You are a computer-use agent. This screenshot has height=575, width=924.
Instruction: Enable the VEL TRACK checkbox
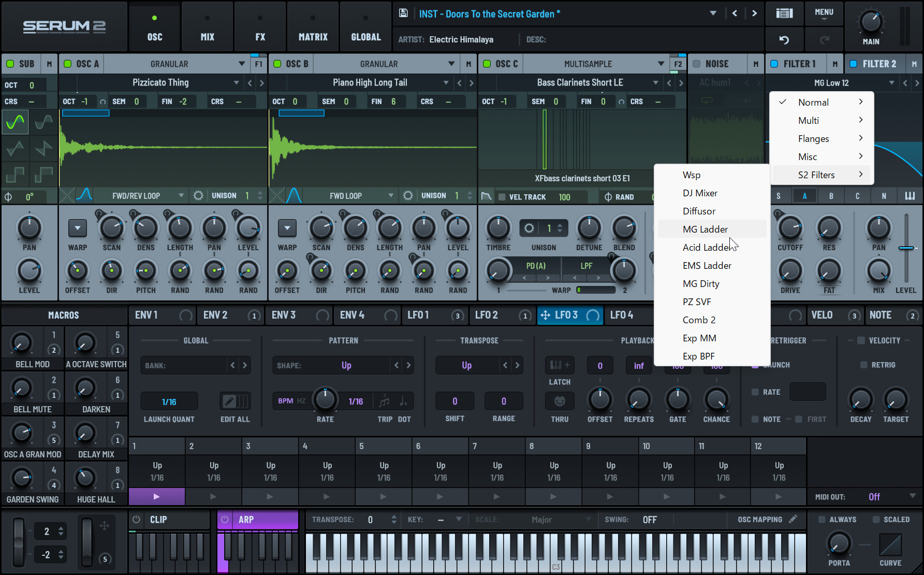click(x=502, y=197)
